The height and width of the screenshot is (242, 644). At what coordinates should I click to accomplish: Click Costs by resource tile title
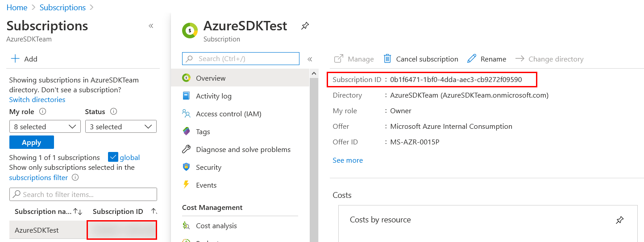coord(380,220)
